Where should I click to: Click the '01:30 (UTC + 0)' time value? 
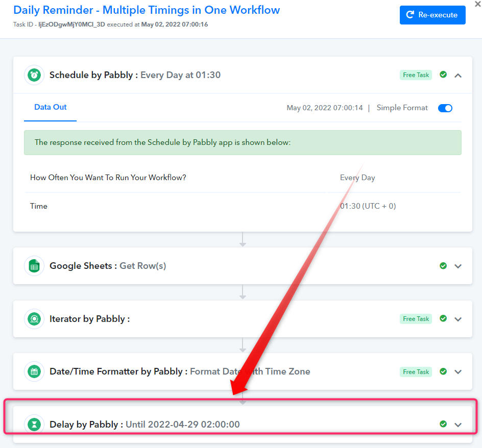[x=368, y=206]
